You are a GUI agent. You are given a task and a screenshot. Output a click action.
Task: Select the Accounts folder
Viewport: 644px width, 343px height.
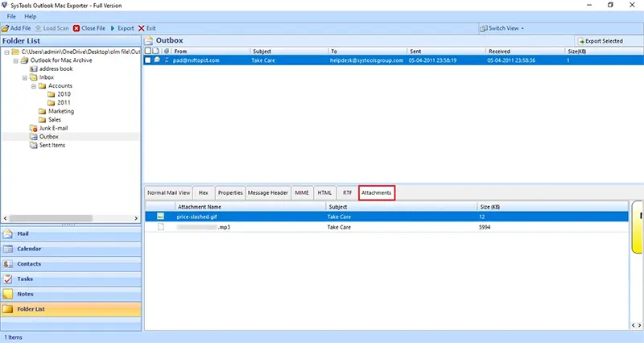coord(60,86)
